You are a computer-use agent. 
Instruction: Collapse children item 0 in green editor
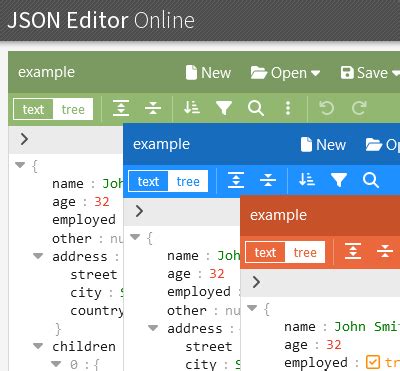coord(56,363)
